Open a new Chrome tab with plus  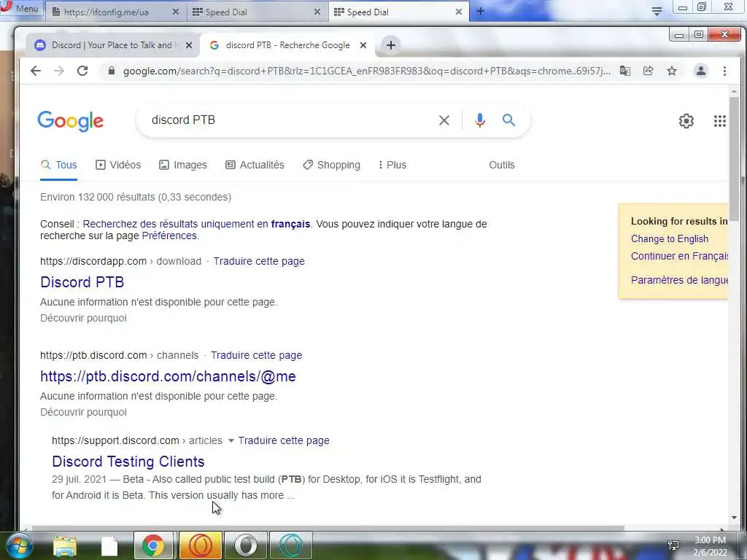click(x=391, y=45)
